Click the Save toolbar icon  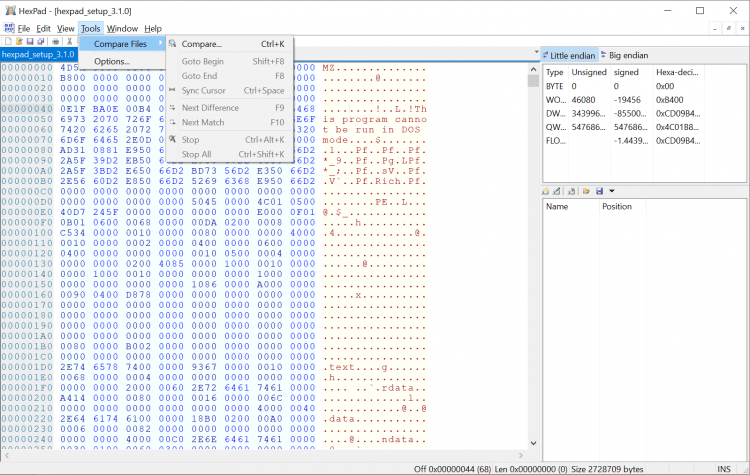point(28,41)
